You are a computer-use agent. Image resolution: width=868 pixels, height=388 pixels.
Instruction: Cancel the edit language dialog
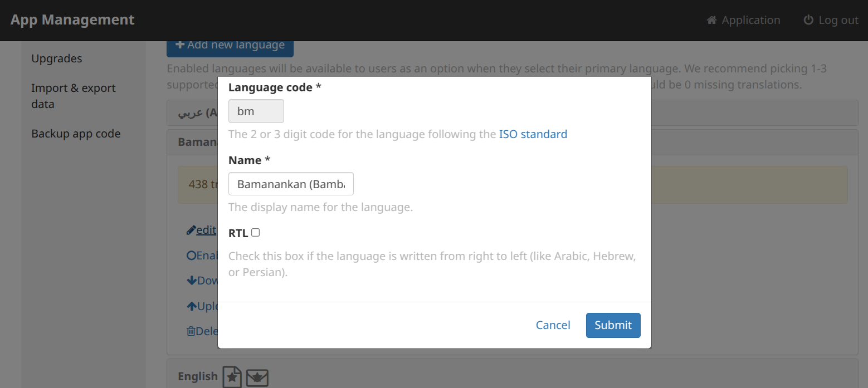[553, 325]
